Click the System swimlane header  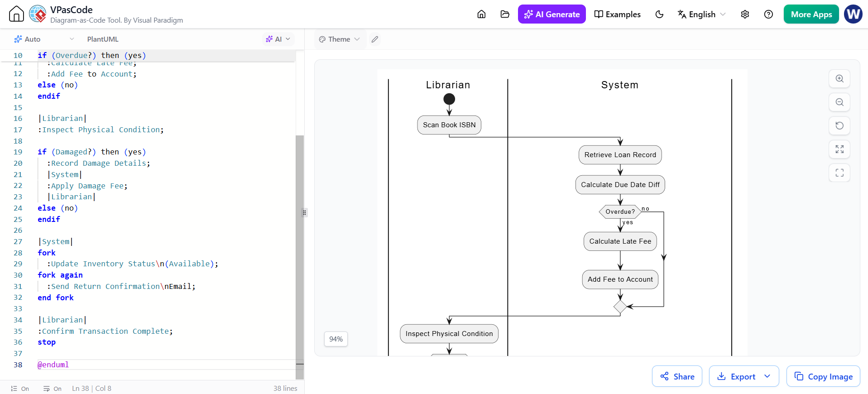point(619,85)
